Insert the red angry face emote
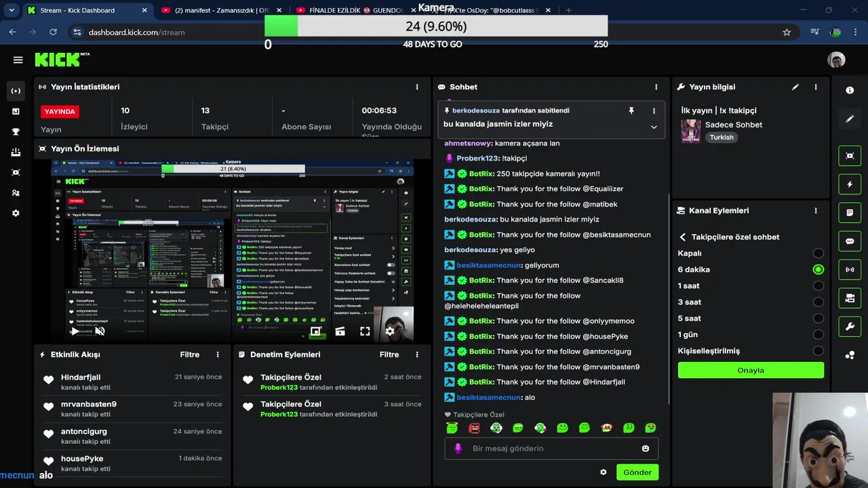This screenshot has height=488, width=868. click(x=475, y=428)
